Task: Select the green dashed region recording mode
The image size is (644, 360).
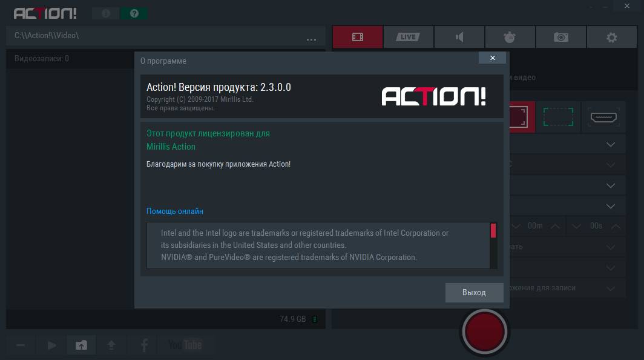Action: [x=558, y=117]
